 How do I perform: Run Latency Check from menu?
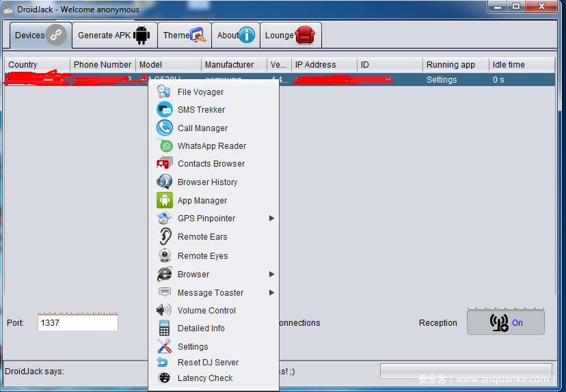tap(214, 378)
